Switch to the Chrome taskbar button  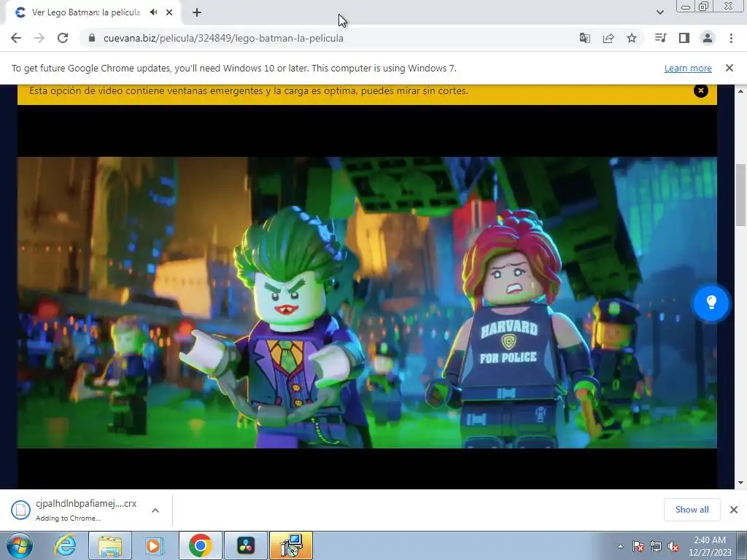200,545
